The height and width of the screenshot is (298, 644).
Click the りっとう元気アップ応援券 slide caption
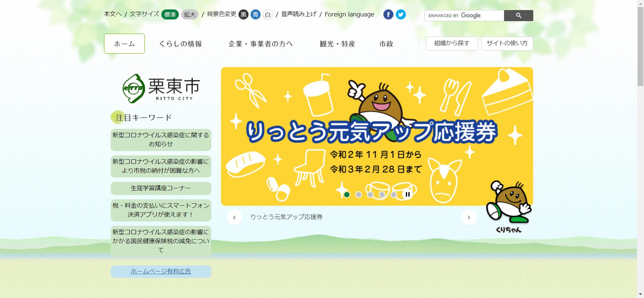[x=286, y=217]
